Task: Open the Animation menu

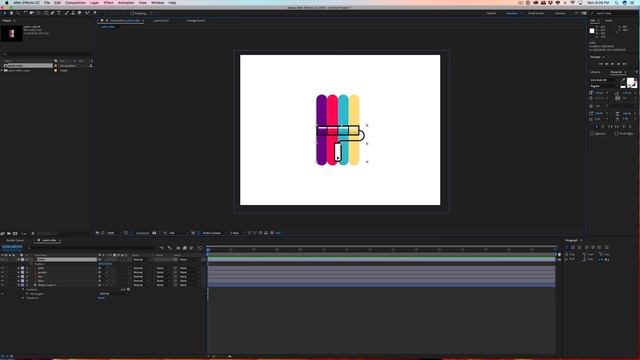Action: [126, 2]
